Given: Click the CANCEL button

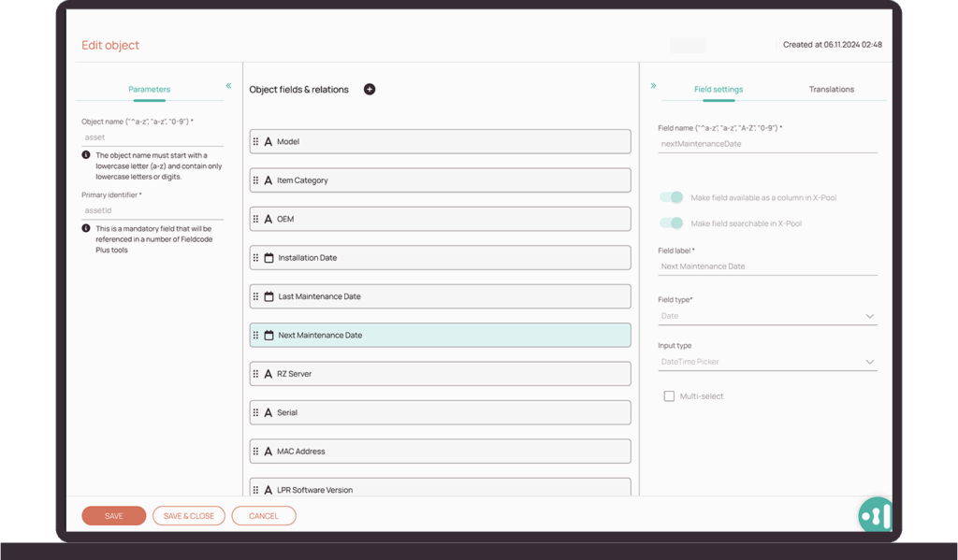Looking at the screenshot, I should tap(264, 516).
